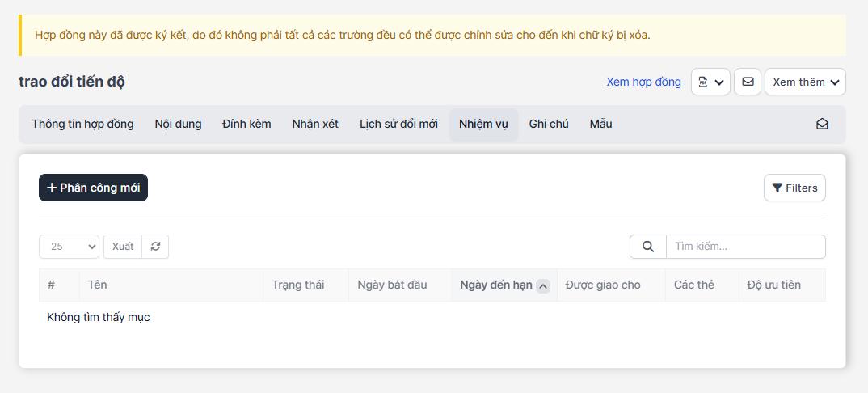
Task: Click the sort arrow on Ngày đến hạn
Action: click(543, 285)
